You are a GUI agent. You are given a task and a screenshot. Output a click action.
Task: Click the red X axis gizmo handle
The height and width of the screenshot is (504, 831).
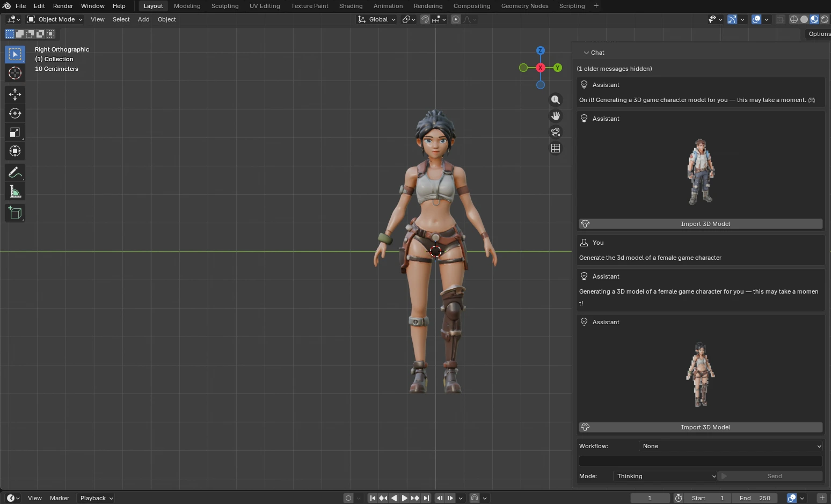coord(541,68)
